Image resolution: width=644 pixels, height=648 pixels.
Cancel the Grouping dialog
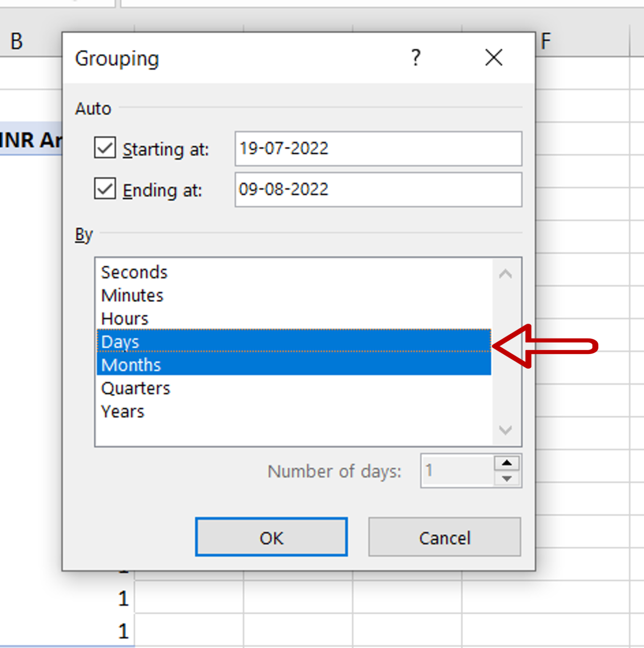(x=444, y=537)
